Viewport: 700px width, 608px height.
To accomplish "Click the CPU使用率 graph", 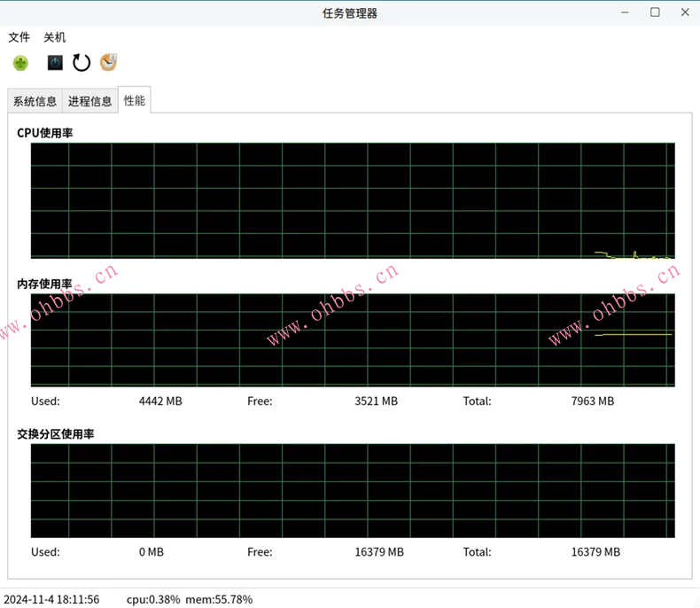I will click(x=353, y=200).
